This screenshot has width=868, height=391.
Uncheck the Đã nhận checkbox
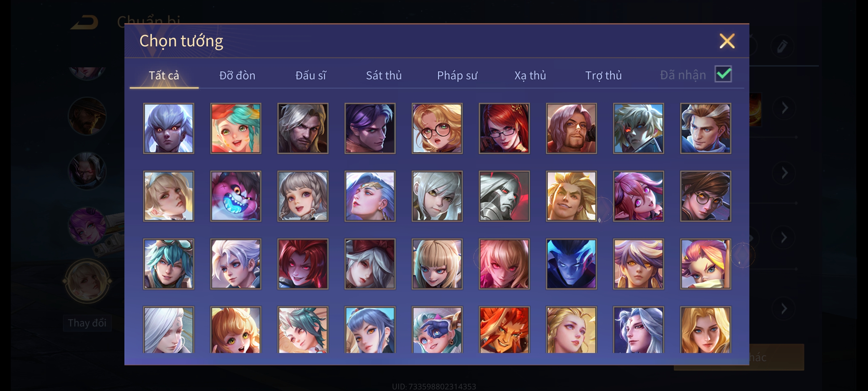[723, 74]
